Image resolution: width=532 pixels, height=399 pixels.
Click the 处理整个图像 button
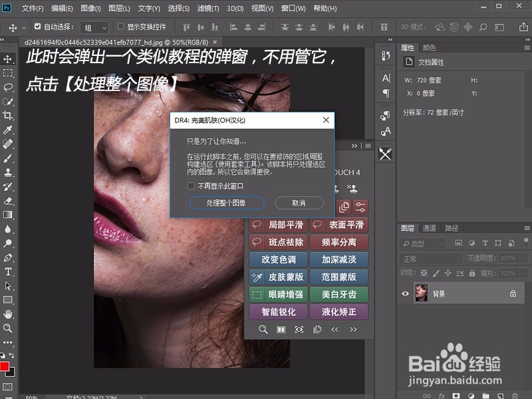tap(226, 203)
